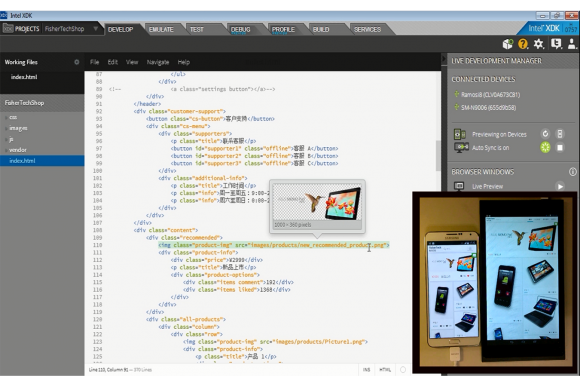Click the Working Files gear icon
The height and width of the screenshot is (387, 580).
[x=77, y=62]
